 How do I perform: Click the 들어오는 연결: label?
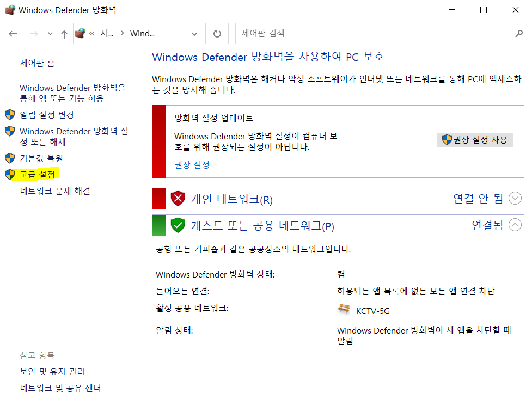[x=182, y=291]
